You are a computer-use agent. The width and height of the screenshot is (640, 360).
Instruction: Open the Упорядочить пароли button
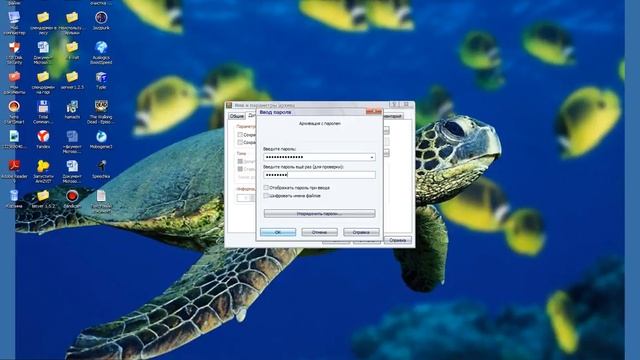319,213
